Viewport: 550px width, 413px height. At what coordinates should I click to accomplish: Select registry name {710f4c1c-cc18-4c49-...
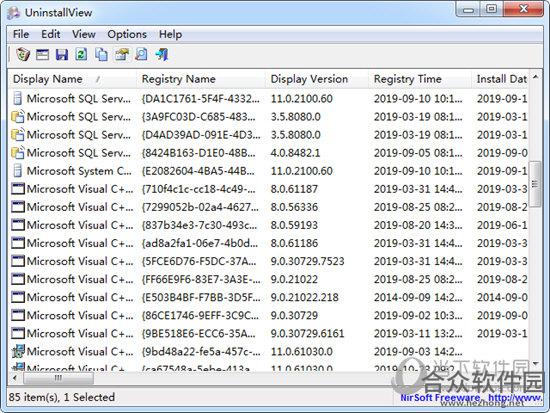point(199,189)
